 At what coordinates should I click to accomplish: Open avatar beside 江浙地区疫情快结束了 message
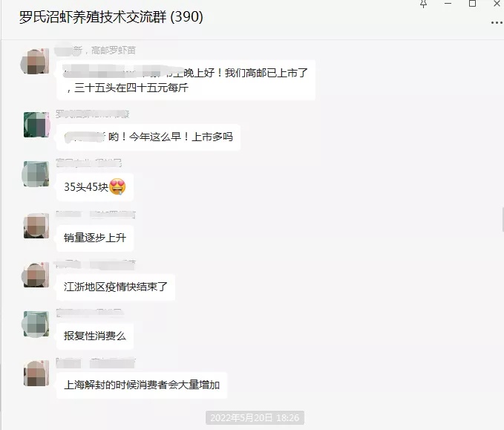pyautogui.click(x=35, y=275)
